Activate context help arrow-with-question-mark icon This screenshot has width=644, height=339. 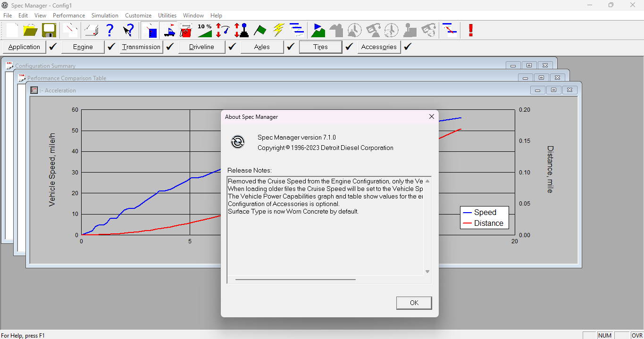click(x=128, y=31)
